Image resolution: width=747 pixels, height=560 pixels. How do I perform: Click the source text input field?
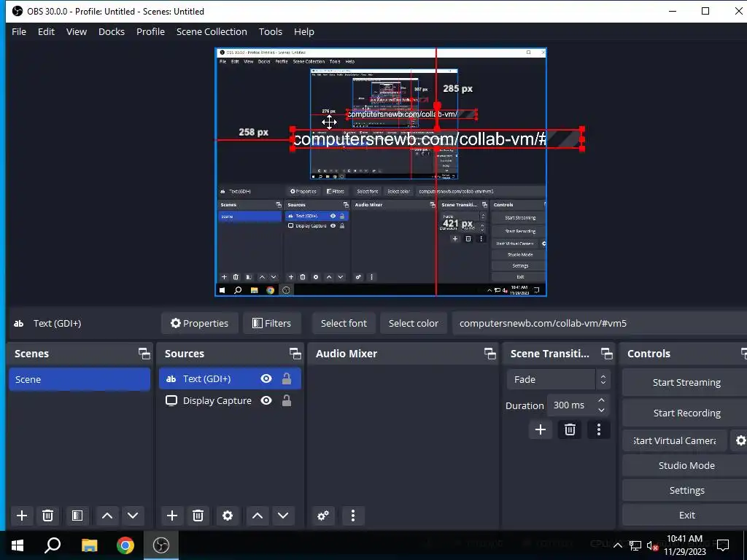(600, 323)
